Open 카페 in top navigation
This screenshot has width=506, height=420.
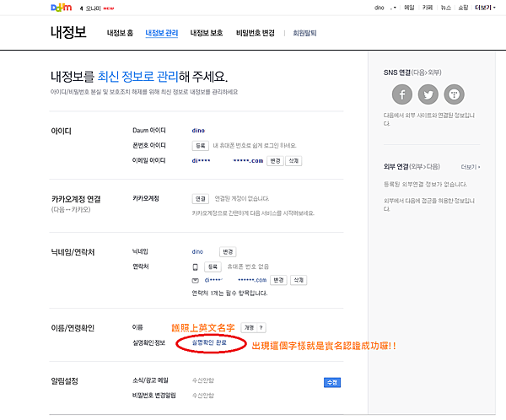(x=428, y=8)
